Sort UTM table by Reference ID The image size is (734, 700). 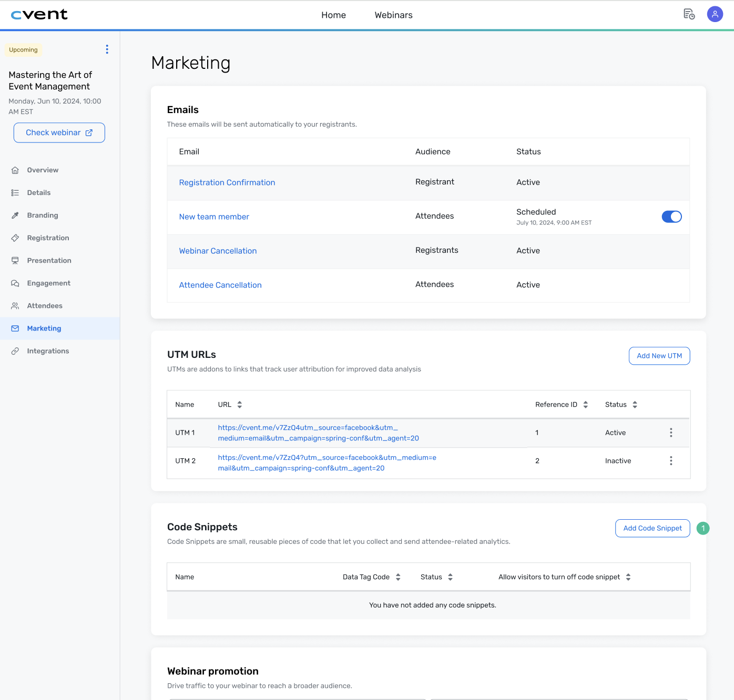pos(585,405)
